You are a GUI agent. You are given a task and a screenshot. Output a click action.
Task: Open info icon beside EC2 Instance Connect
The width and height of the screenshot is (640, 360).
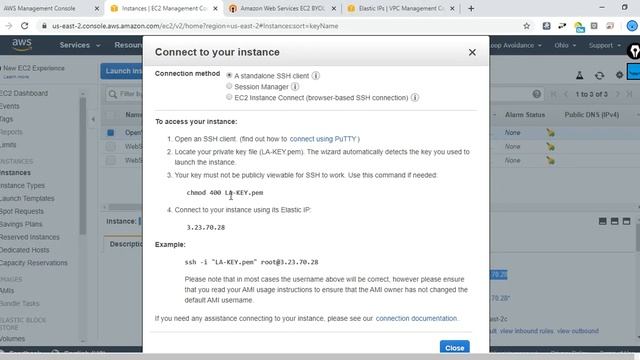(415, 98)
